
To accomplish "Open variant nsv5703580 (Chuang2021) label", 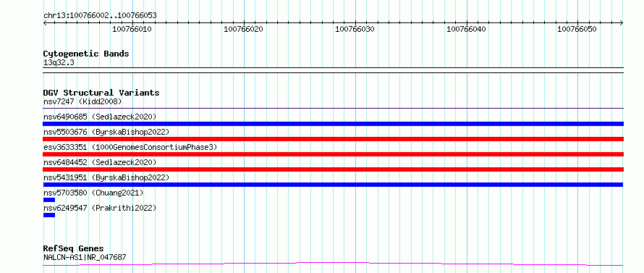I will [x=93, y=193].
